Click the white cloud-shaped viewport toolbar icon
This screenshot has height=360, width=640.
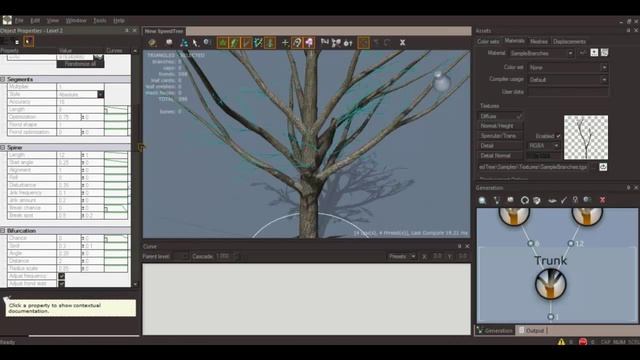[169, 42]
